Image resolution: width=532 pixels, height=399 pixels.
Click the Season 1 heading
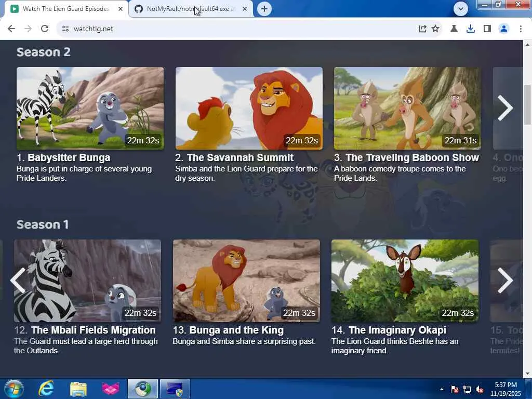coord(43,224)
